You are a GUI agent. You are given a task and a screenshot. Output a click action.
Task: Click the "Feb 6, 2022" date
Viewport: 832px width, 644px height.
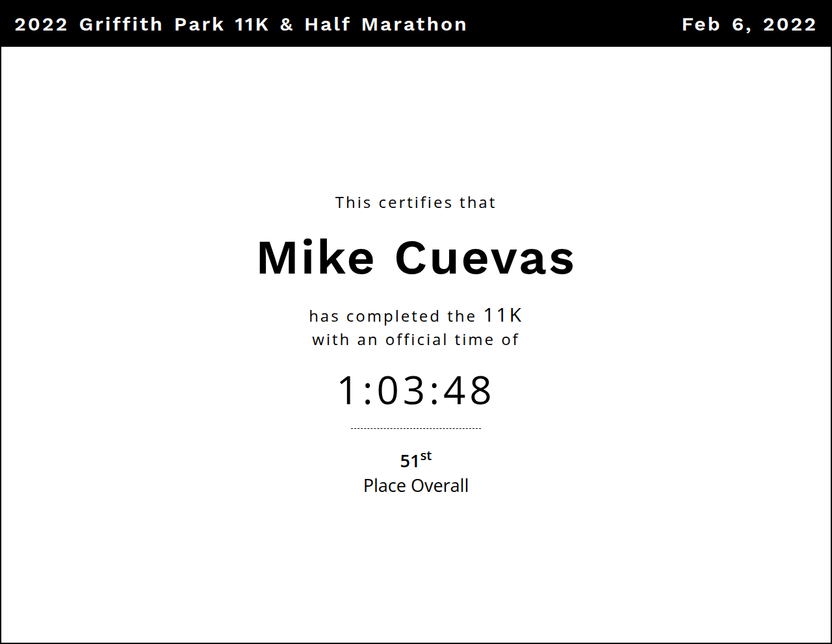coord(749,25)
